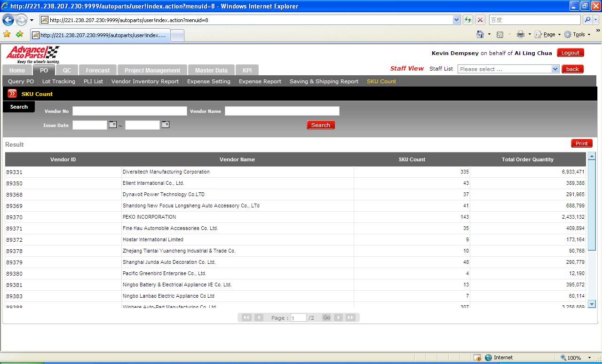Click the IE printer icon
Image resolution: width=602 pixels, height=364 pixels.
[x=520, y=34]
